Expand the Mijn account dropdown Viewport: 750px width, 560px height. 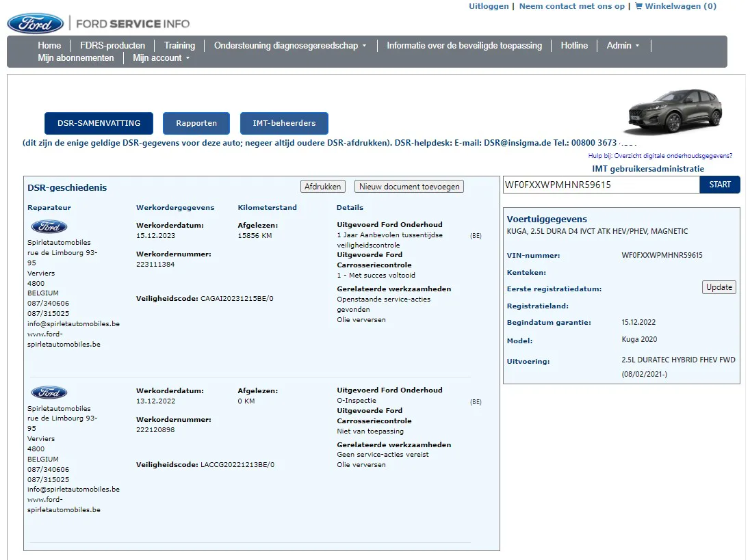click(161, 58)
